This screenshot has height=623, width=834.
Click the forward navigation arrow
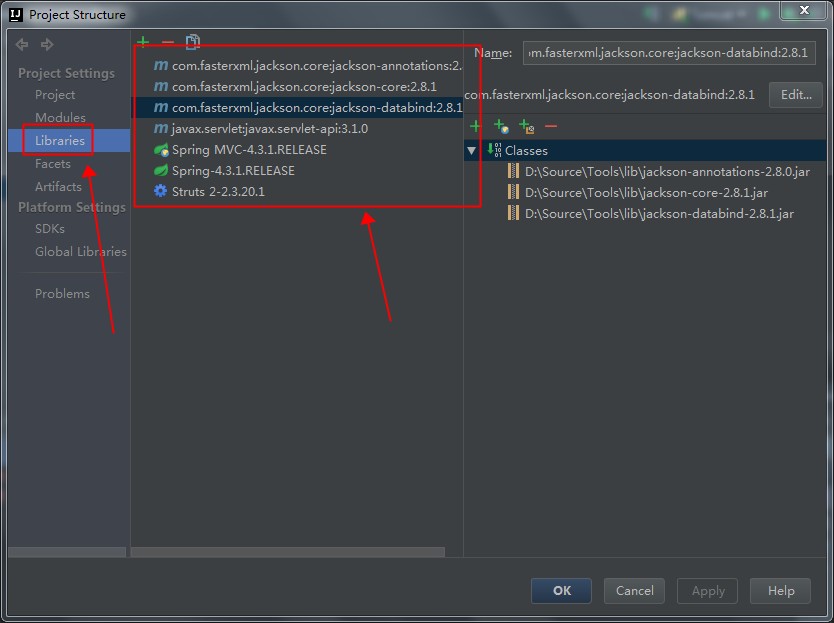[x=47, y=45]
